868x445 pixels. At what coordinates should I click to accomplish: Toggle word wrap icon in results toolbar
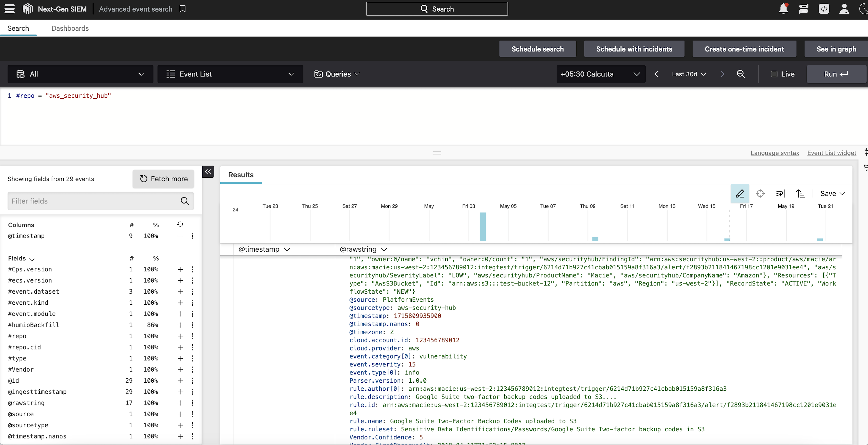(x=780, y=194)
